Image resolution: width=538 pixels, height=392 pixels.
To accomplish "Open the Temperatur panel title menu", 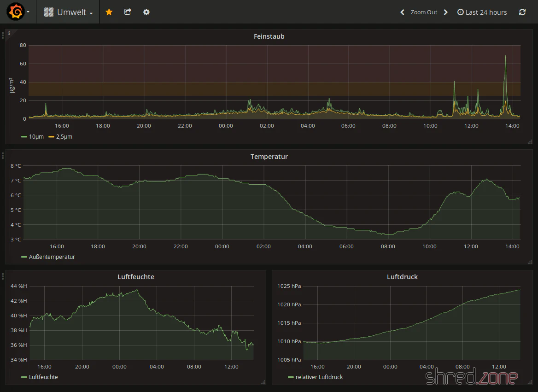I will click(x=269, y=157).
